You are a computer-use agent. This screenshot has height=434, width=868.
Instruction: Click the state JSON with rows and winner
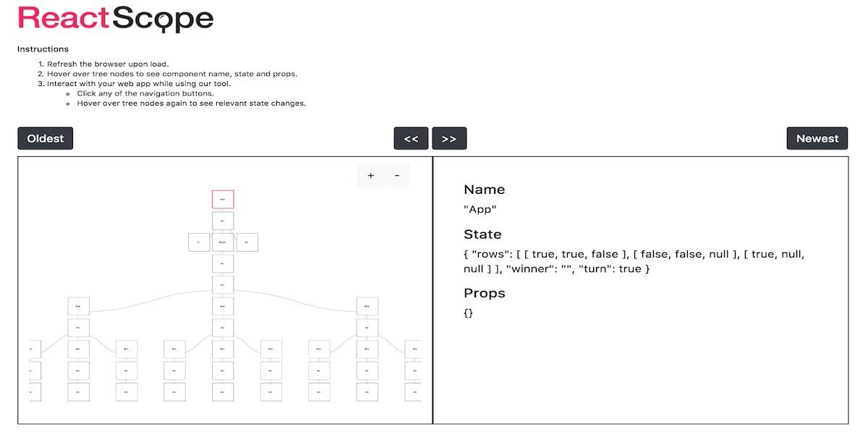[x=634, y=262]
